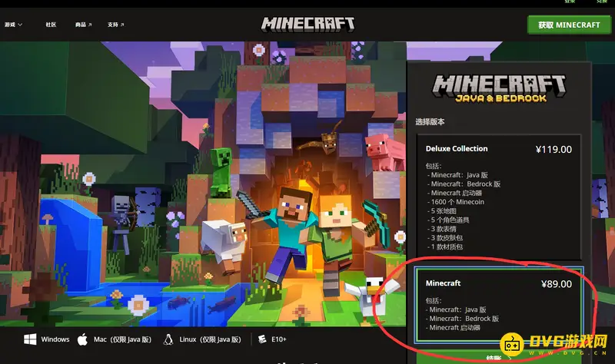The image size is (615, 364).
Task: Expand the 游戏 dropdown menu
Action: pyautogui.click(x=11, y=25)
